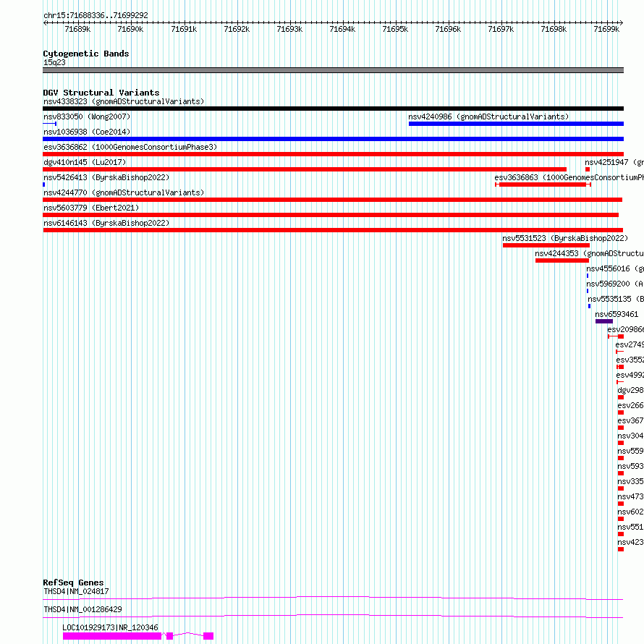Select the 71697k ruler tick label

501,29
